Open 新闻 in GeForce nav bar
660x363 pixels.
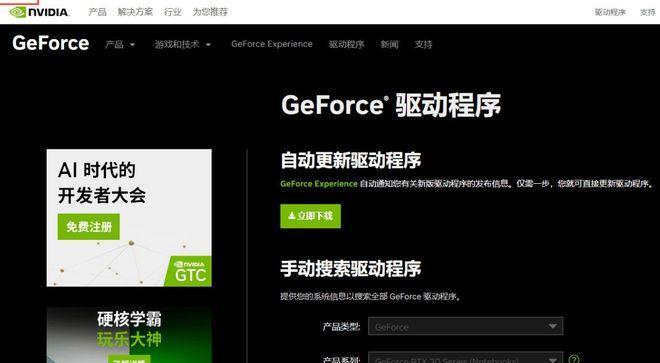(x=389, y=44)
